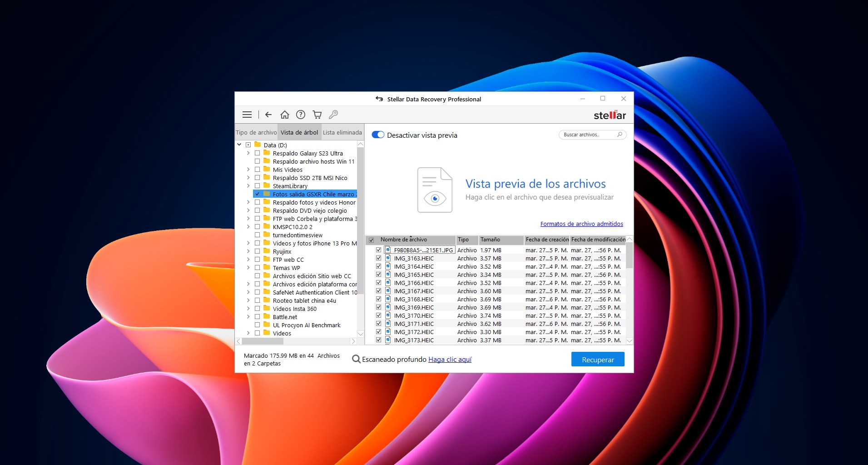Uncheck the IMG_3166.HEIC checkbox
This screenshot has width=868, height=465.
[378, 283]
